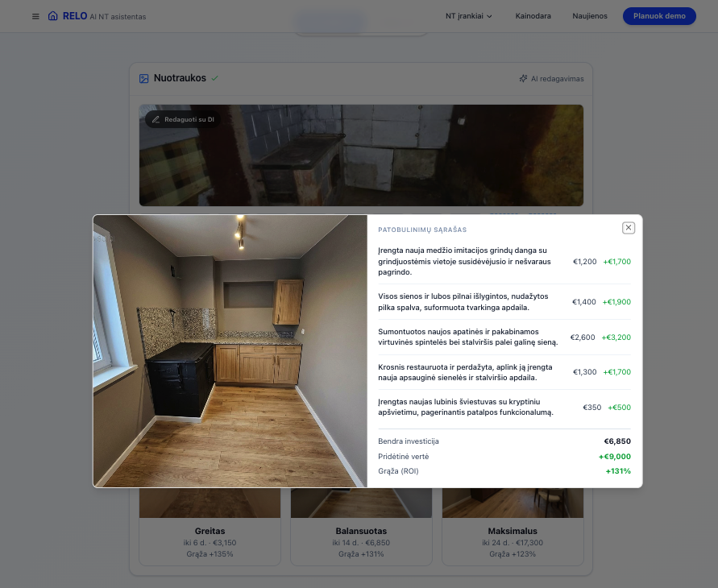The width and height of the screenshot is (718, 588).
Task: Select the Balansuotas renovation option
Action: [361, 541]
